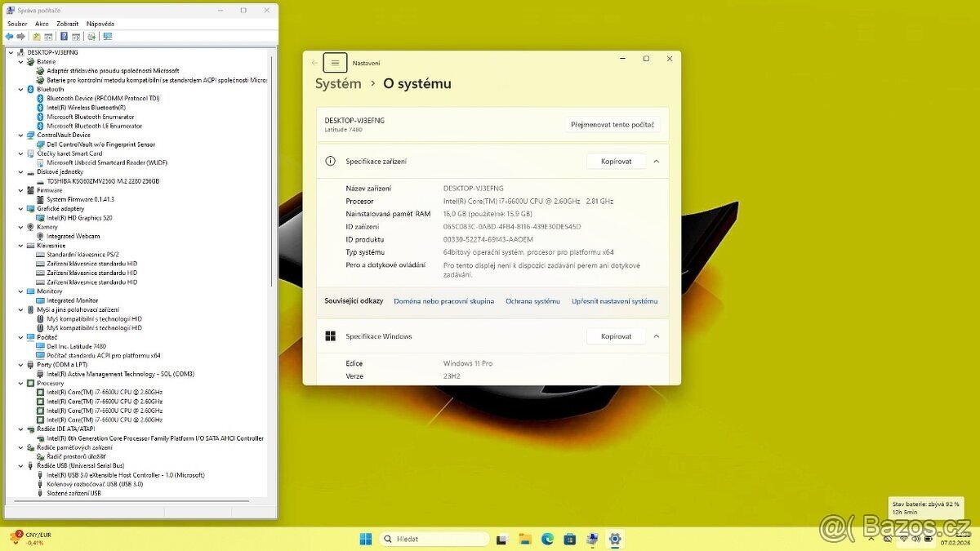Click the Help icon in Device Manager toolbar
Viewport: 980px width, 551px height.
[x=64, y=36]
